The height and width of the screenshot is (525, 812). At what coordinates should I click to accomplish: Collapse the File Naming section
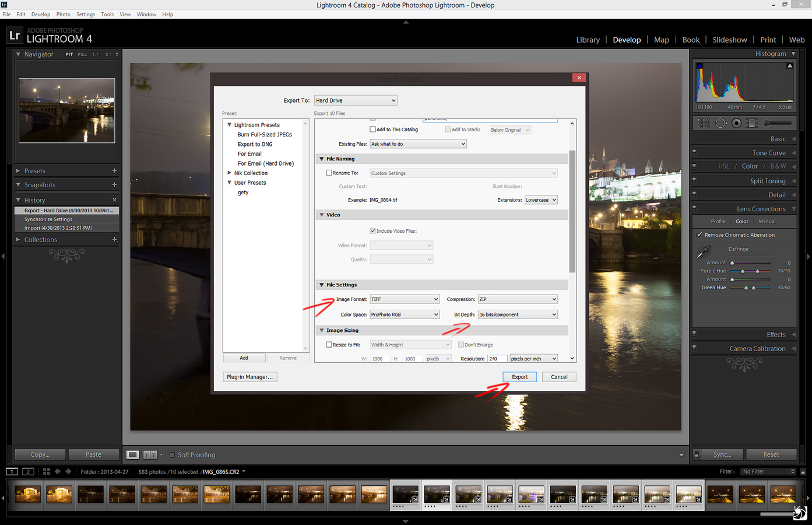click(x=321, y=159)
